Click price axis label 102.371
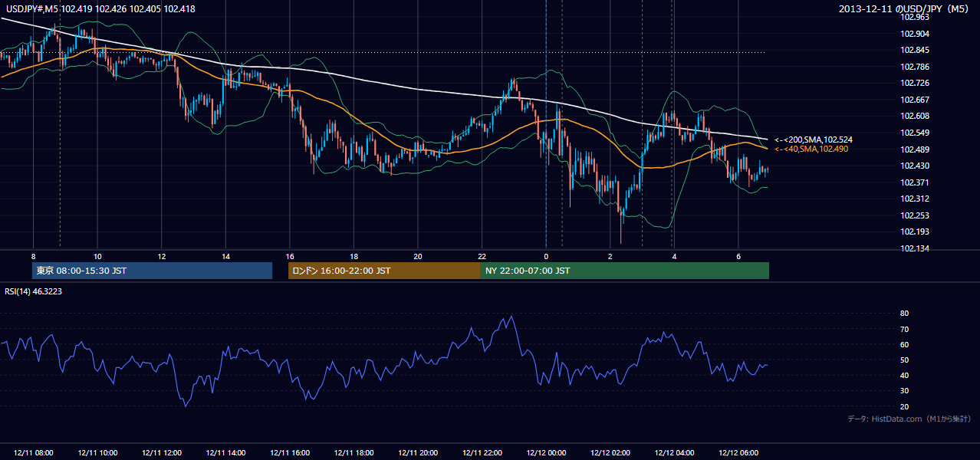This screenshot has height=460, width=980. 914,182
